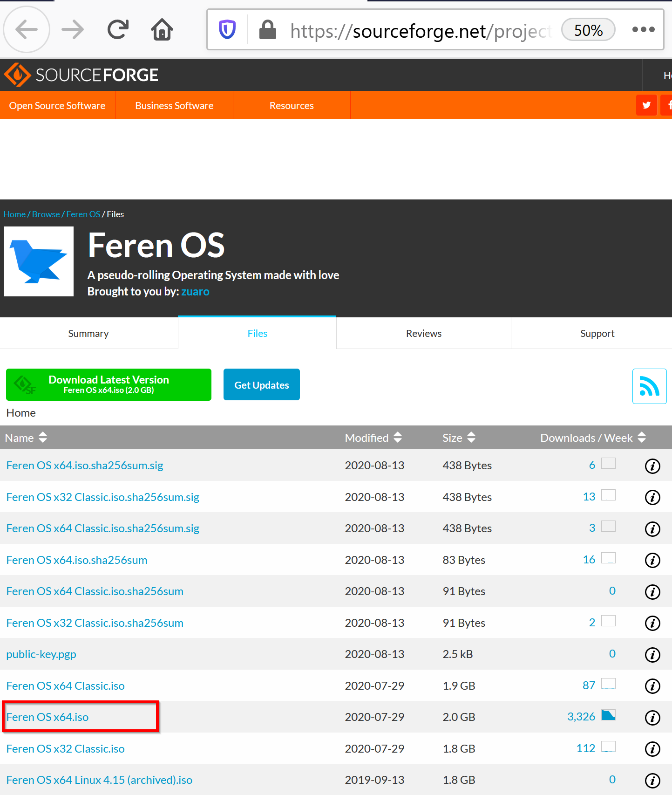Reload the page with the refresh icon
Image resolution: width=672 pixels, height=795 pixels.
(x=118, y=30)
